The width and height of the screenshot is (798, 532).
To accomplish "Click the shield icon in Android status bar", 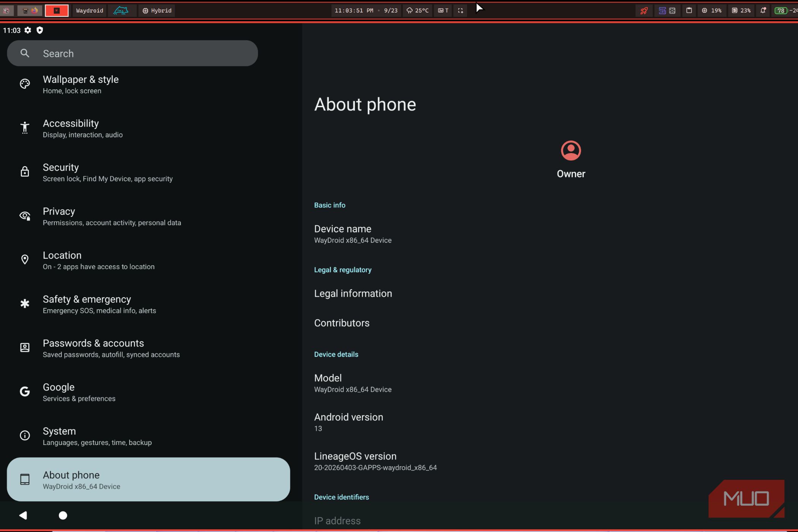I will 40,30.
